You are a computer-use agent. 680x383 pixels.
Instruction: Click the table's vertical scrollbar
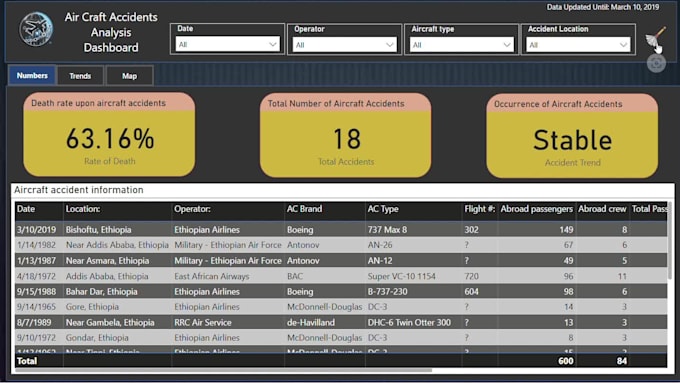670,240
